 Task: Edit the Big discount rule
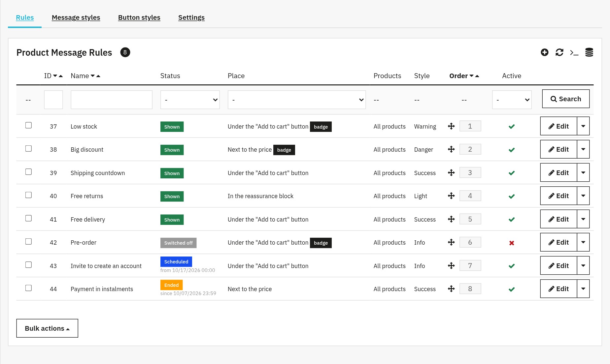click(559, 149)
